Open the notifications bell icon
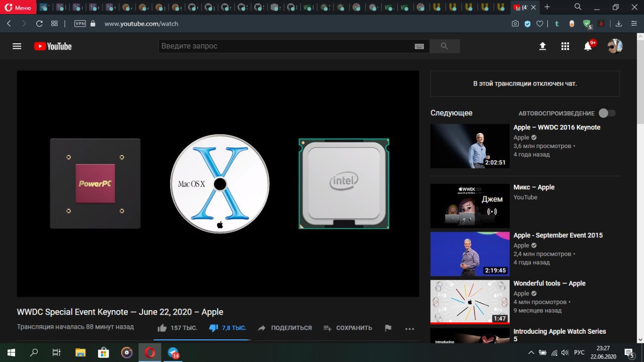 [x=588, y=46]
